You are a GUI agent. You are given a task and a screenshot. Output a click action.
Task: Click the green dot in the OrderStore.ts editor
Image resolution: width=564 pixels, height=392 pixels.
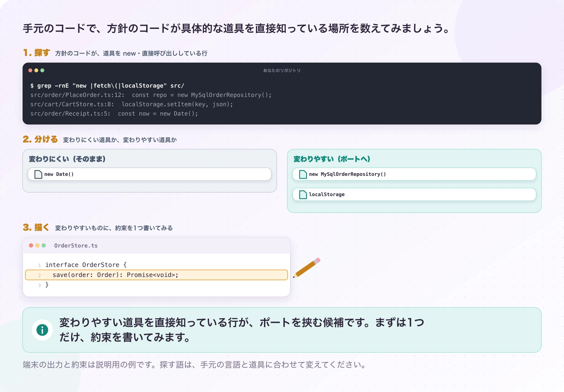(44, 245)
